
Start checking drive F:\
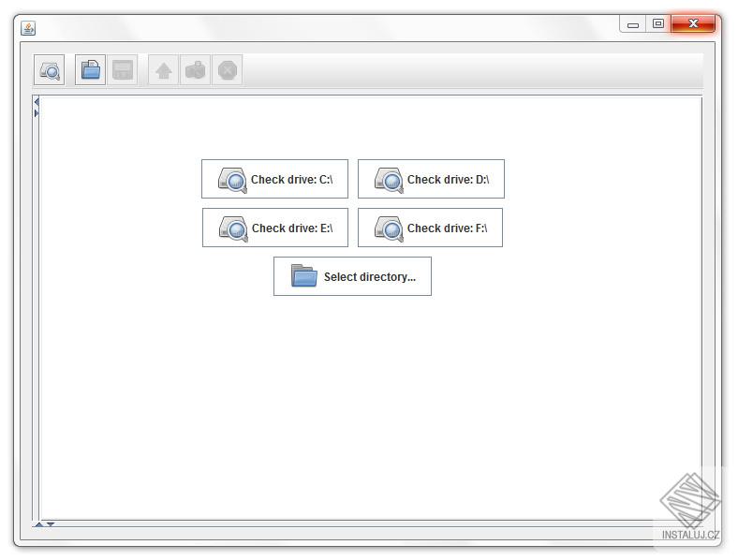(x=430, y=228)
